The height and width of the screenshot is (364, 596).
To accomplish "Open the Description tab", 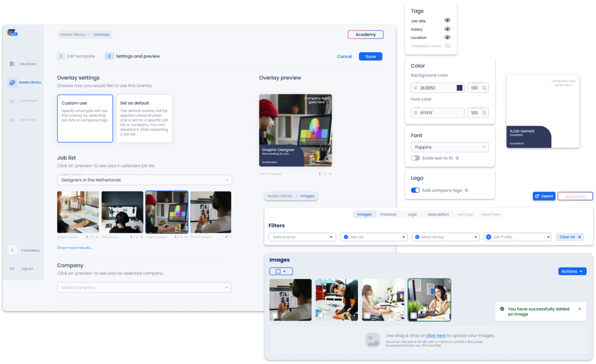I will pyautogui.click(x=438, y=215).
